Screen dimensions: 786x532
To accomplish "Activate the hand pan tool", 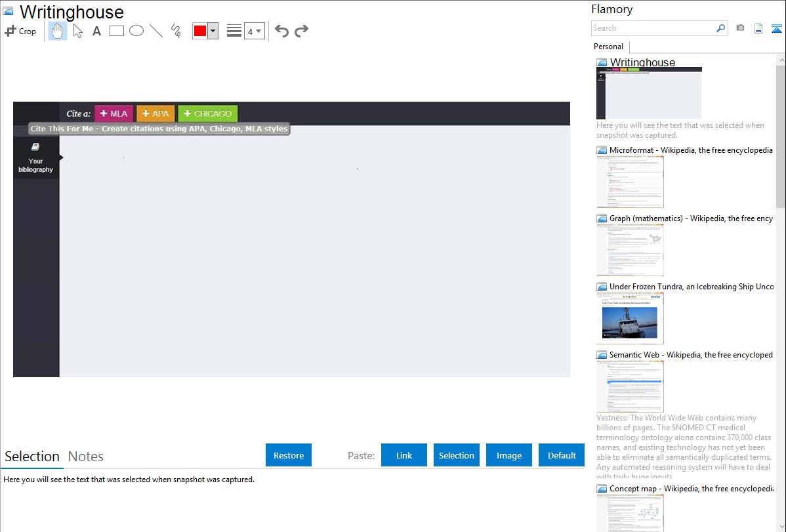I will point(57,31).
